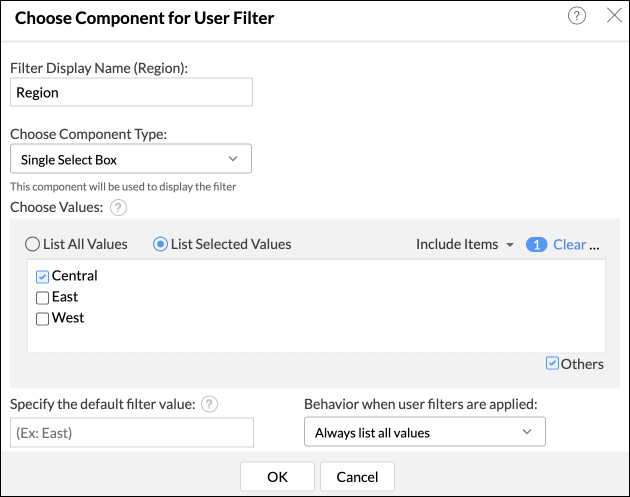Image resolution: width=630 pixels, height=497 pixels.
Task: Click the default filter value input
Action: point(131,432)
